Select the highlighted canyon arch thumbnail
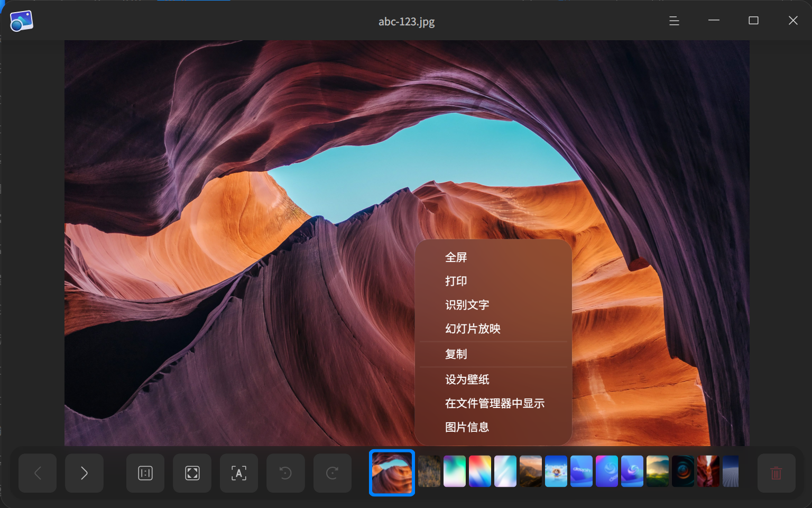812x508 pixels. [392, 473]
